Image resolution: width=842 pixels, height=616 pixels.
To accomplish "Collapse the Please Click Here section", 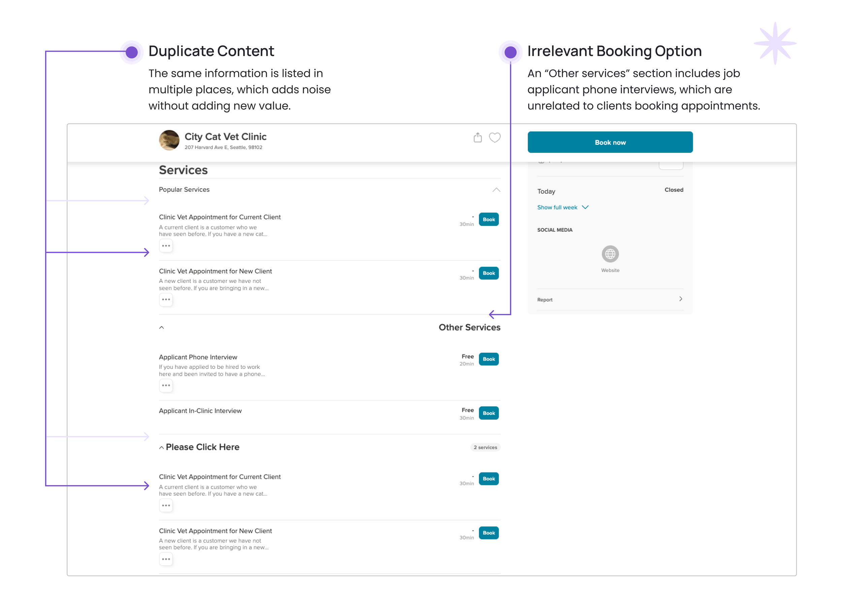I will click(x=161, y=448).
